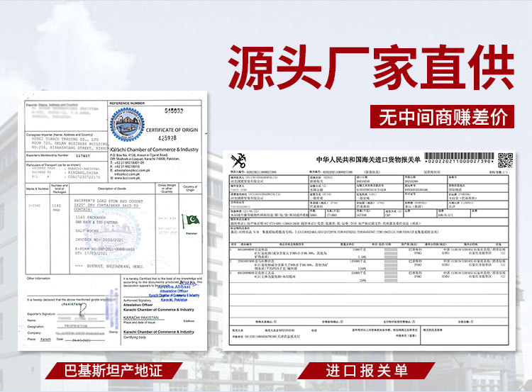
Task: Click the Karachi Chamber of Commerce round seal logo
Action: [127, 124]
